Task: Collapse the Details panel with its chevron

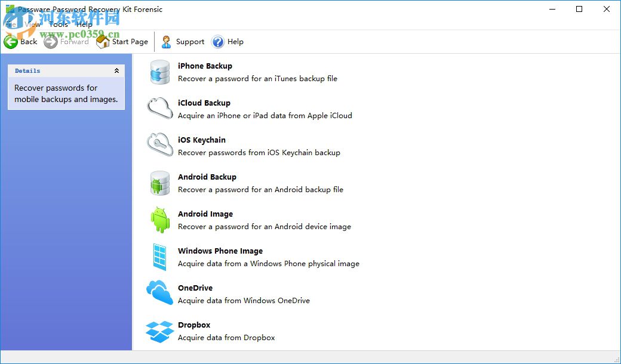Action: pyautogui.click(x=116, y=70)
